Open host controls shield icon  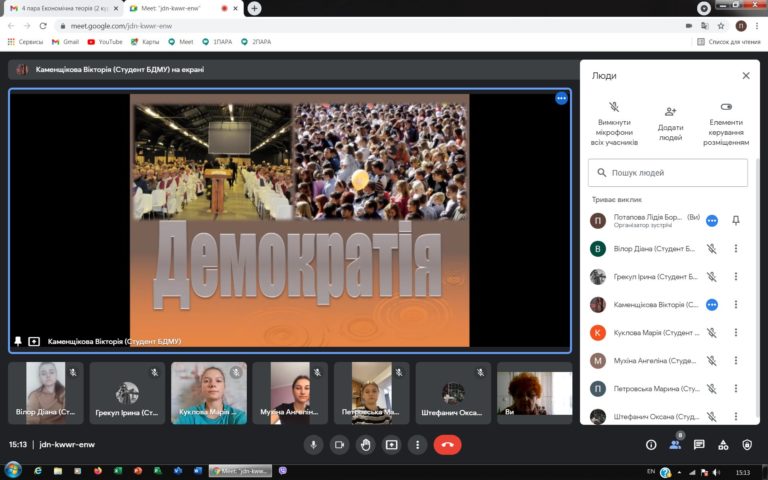(747, 445)
